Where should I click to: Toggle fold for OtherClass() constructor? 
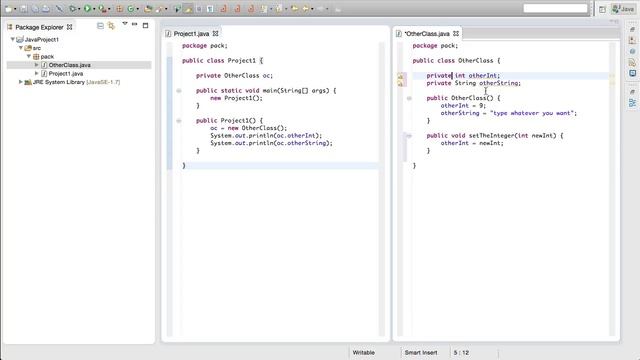(409, 98)
